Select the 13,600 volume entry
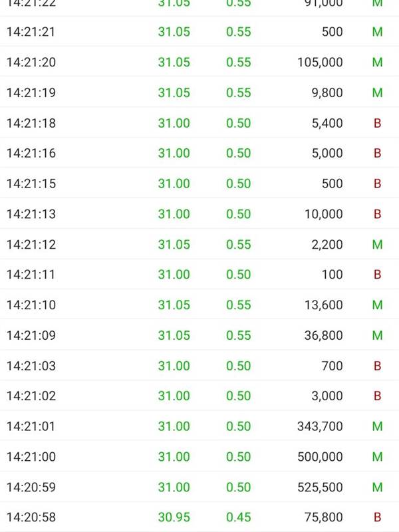The height and width of the screenshot is (532, 399). (x=323, y=305)
